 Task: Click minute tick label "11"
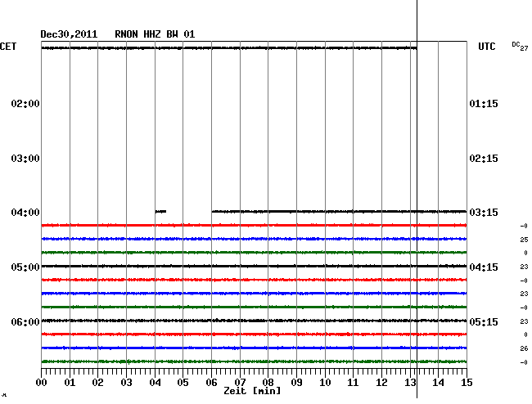354,383
